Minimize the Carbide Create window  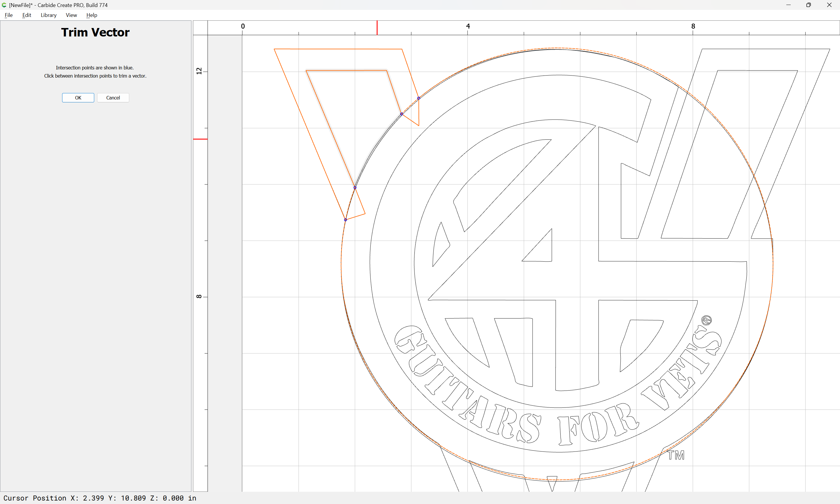788,5
